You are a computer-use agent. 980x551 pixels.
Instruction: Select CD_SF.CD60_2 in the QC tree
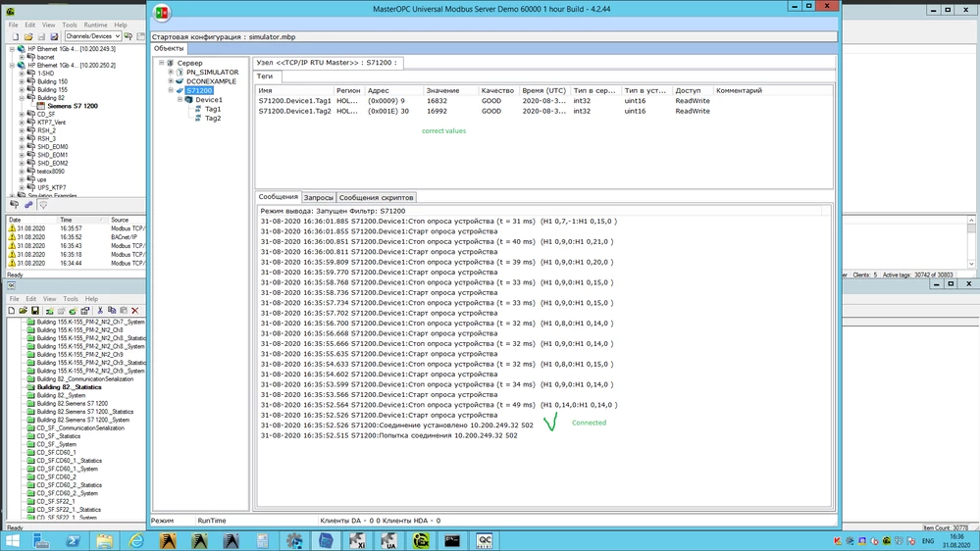(56, 476)
